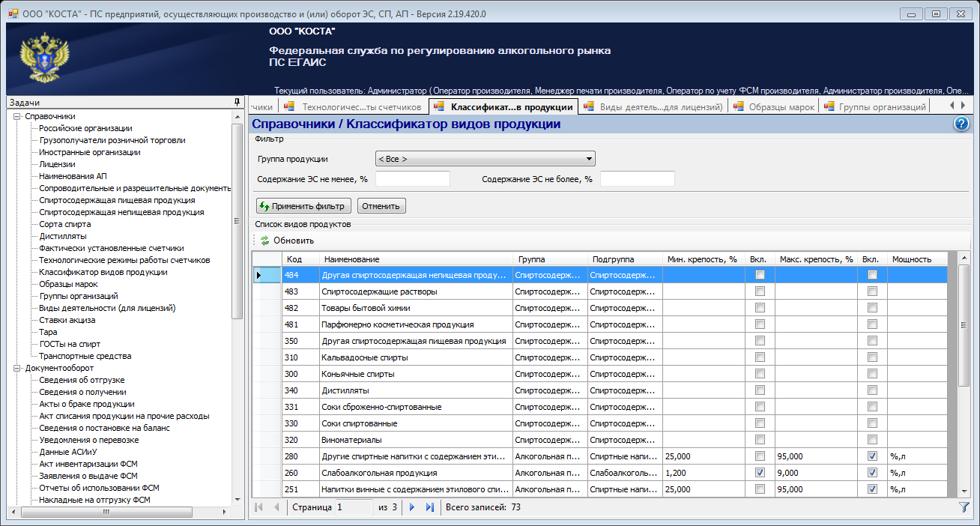
Task: Click the Обновить refresh icon
Action: coord(264,241)
